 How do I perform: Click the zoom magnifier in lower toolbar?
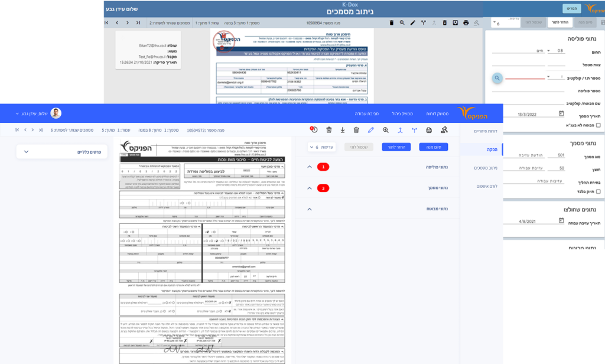385,130
